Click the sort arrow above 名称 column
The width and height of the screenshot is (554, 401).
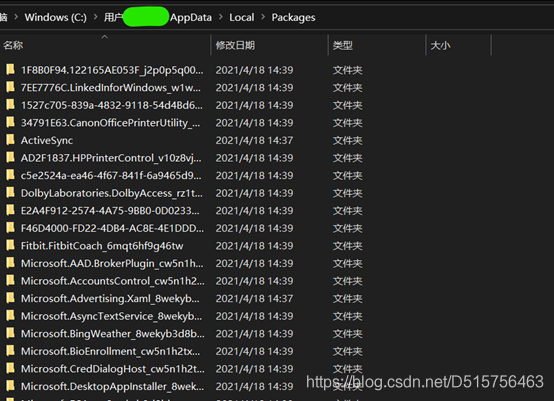[x=104, y=37]
